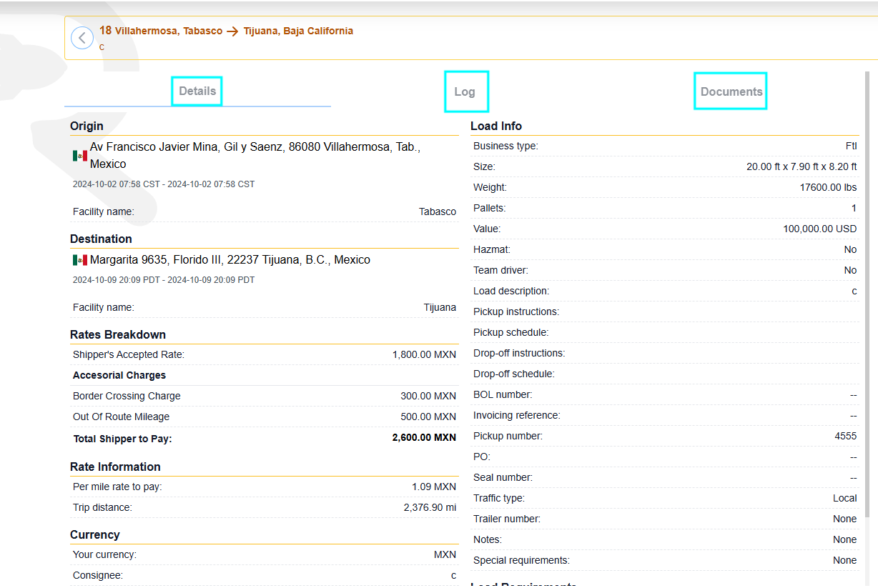Click per mile rate value 1.09 MXN
878x588 pixels.
click(x=434, y=487)
